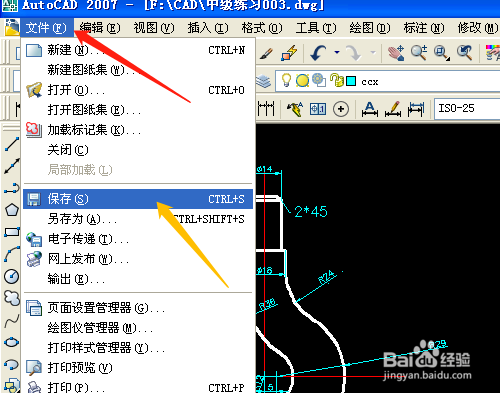This screenshot has height=393, width=500.
Task: Click the Match Properties paintbrush icon
Action: click(x=266, y=53)
